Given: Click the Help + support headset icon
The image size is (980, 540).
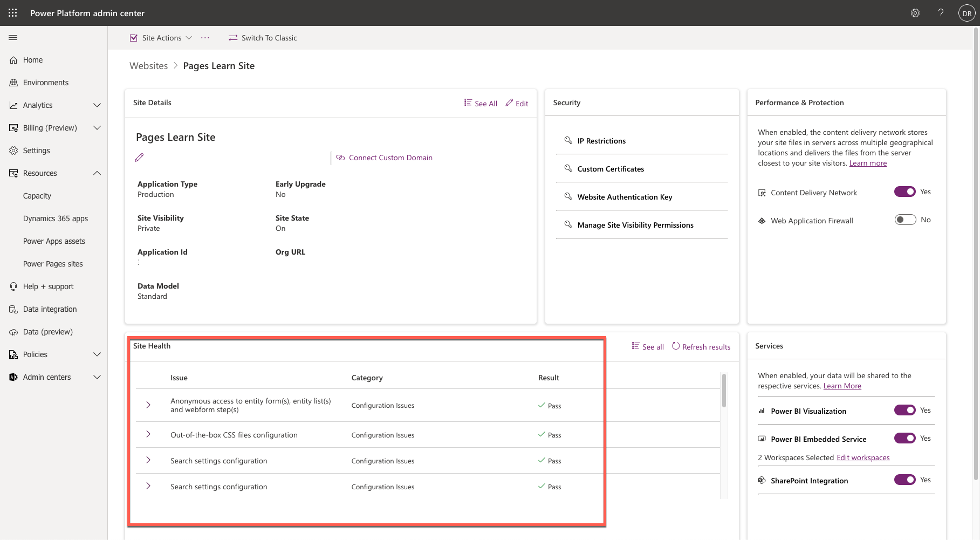Looking at the screenshot, I should 13,286.
